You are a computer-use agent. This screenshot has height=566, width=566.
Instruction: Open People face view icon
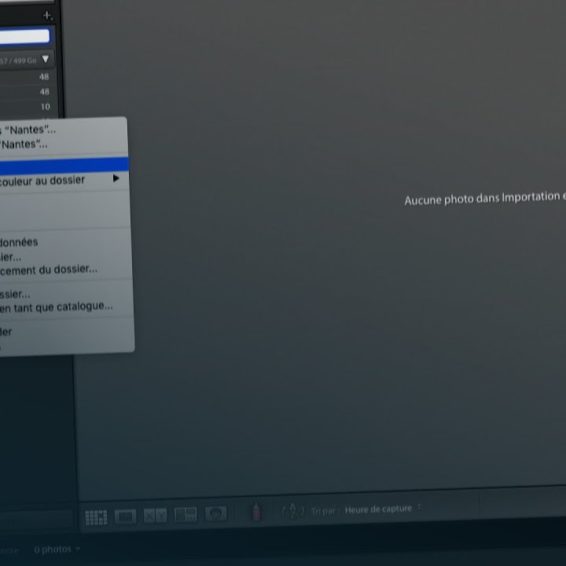click(x=216, y=513)
